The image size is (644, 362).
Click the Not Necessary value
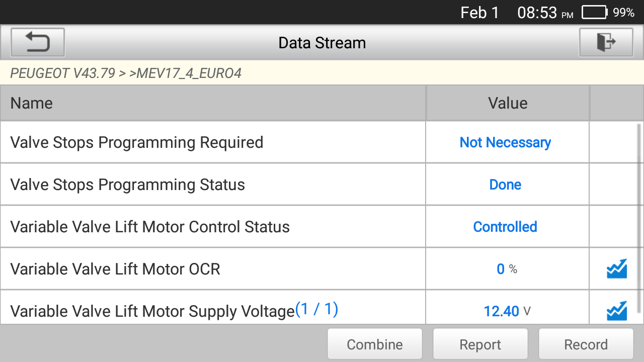pos(505,143)
